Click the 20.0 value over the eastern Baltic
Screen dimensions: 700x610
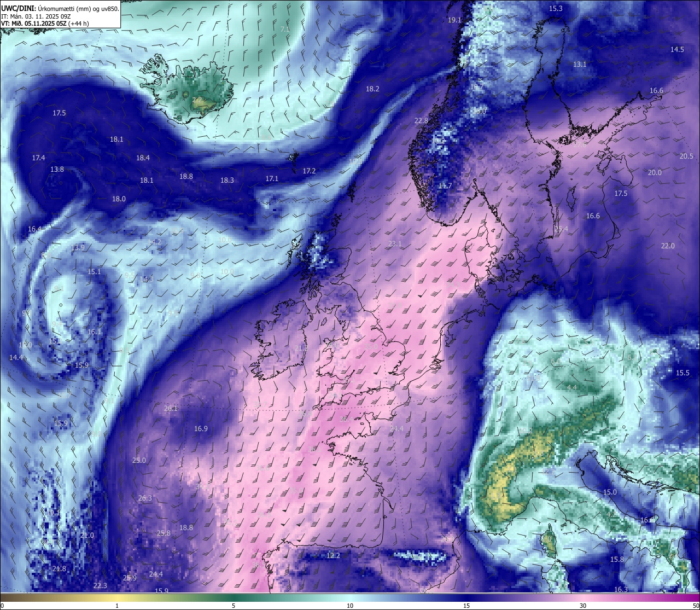[x=655, y=172]
